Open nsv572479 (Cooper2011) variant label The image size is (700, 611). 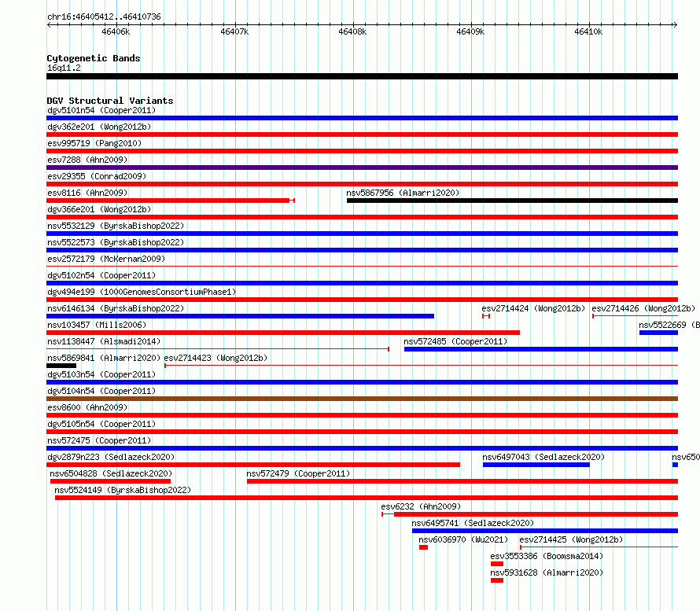(x=298, y=473)
